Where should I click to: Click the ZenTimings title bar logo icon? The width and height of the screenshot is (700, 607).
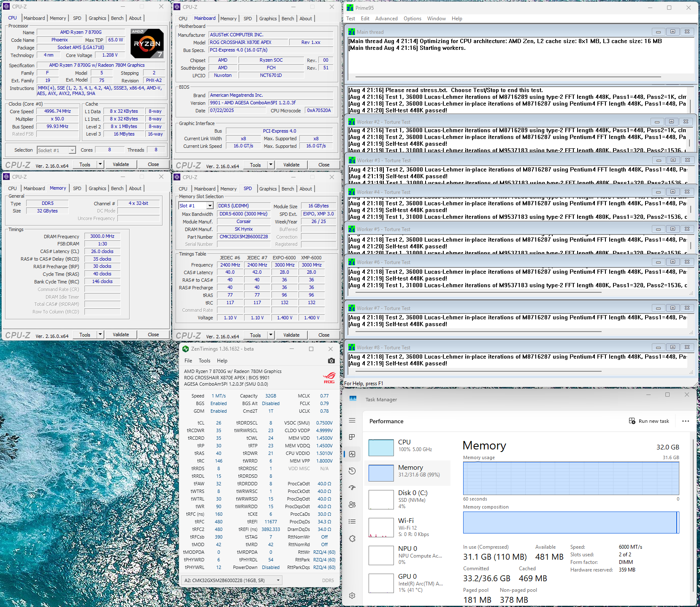click(186, 349)
